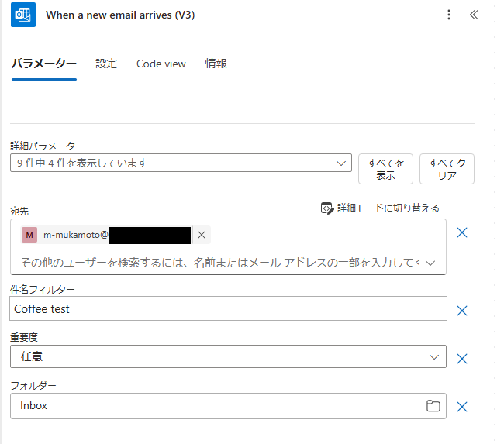This screenshot has width=504, height=444.
Task: Switch to Code view tab
Action: tap(161, 64)
